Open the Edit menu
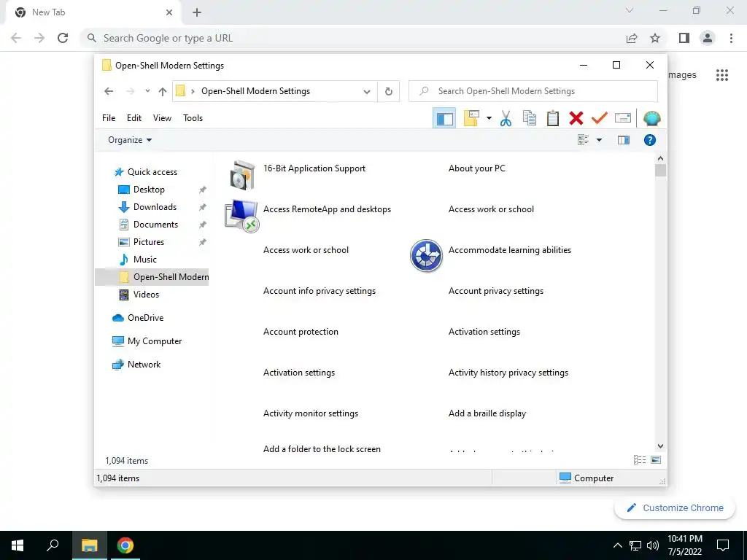 point(134,118)
